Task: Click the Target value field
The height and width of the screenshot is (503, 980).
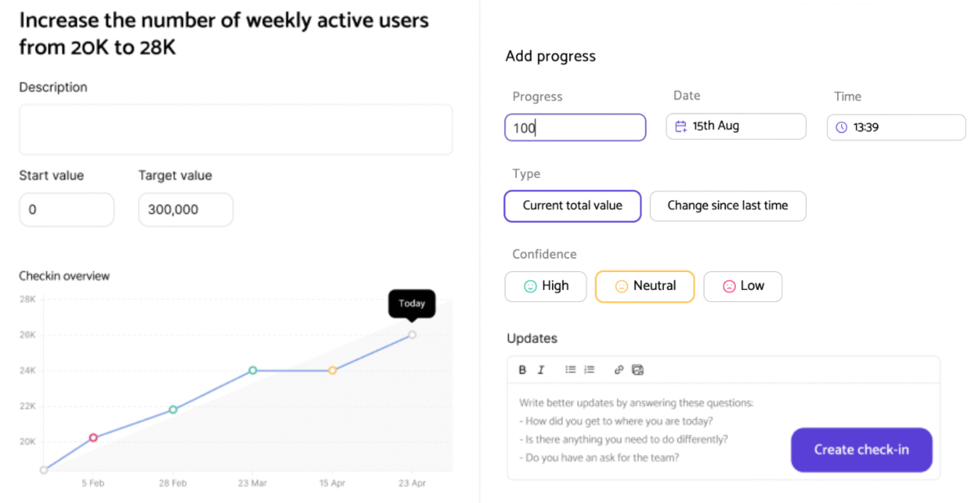Action: click(x=185, y=210)
